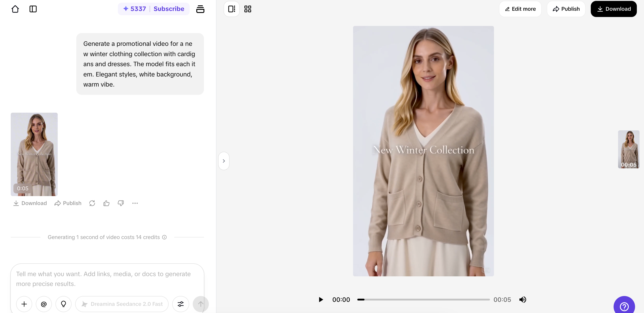
Task: Switch to the single preview layout view
Action: 231,9
